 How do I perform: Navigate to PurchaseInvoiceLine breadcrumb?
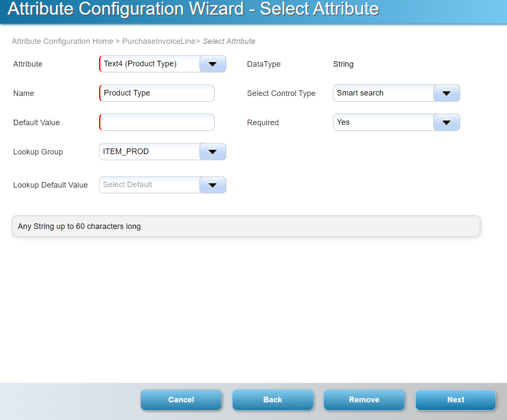pyautogui.click(x=159, y=41)
